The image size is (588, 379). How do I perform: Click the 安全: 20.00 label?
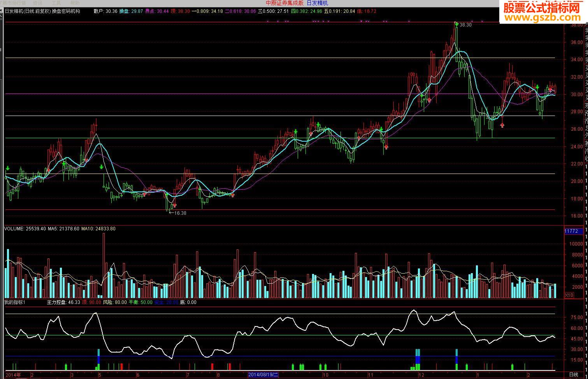click(x=166, y=302)
